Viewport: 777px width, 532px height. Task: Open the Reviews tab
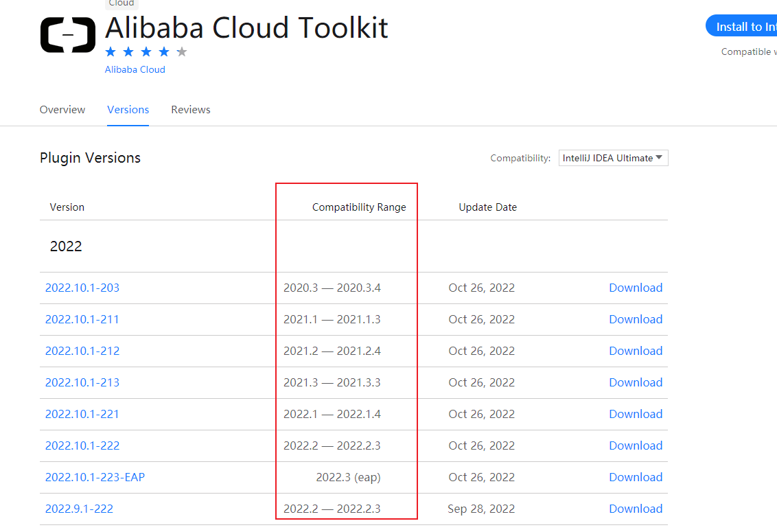(x=191, y=110)
